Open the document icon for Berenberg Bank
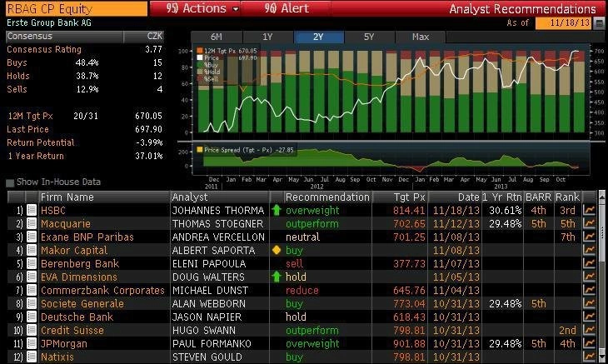This screenshot has height=364, width=608. coord(32,263)
